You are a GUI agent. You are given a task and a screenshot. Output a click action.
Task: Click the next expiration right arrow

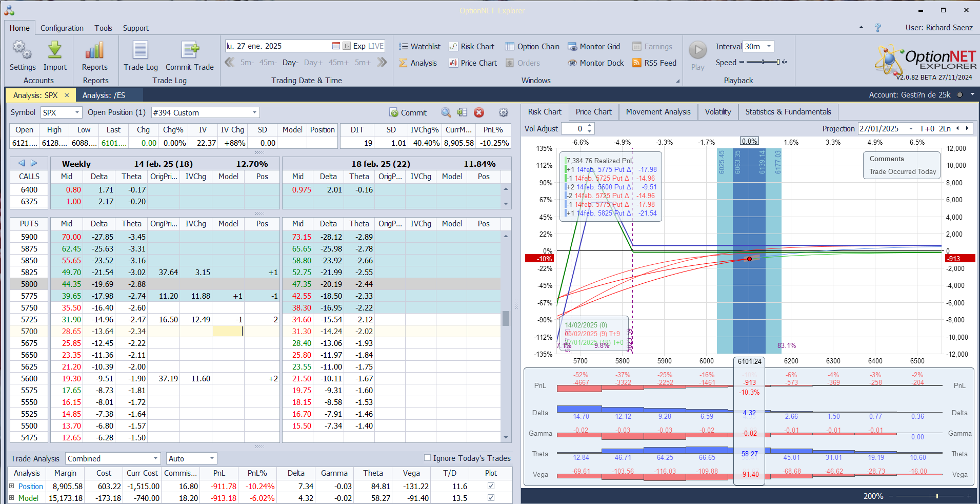[34, 163]
